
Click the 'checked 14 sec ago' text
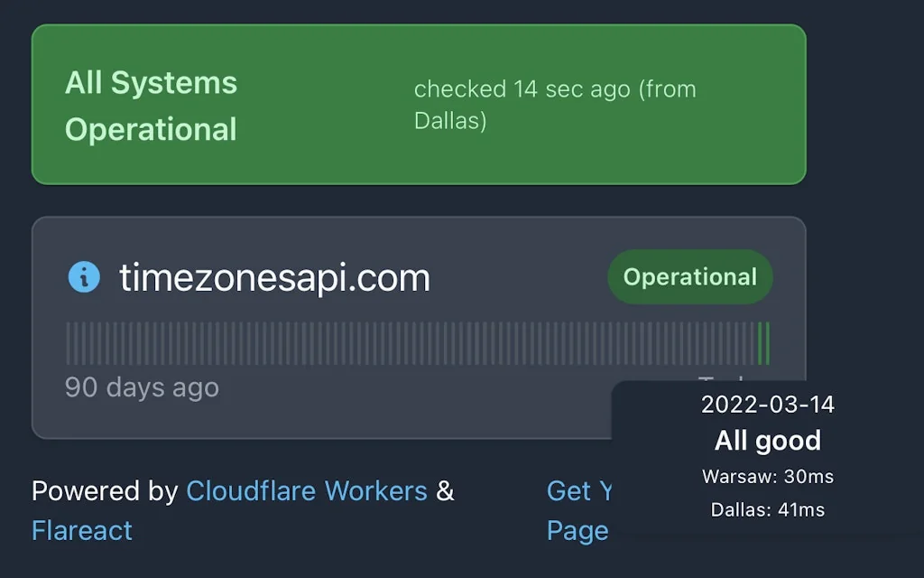click(x=555, y=105)
